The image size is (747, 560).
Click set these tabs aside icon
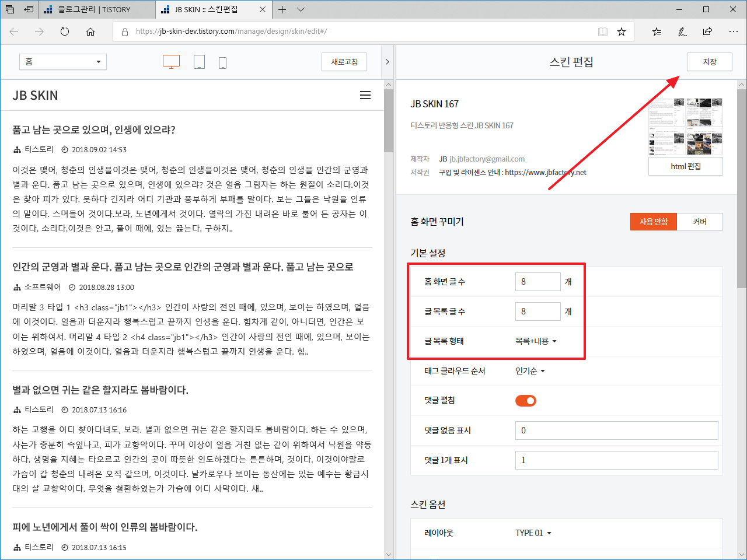[29, 9]
